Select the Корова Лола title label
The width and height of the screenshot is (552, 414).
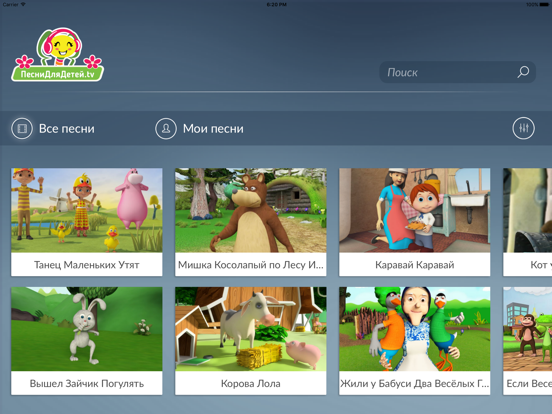pos(251,383)
